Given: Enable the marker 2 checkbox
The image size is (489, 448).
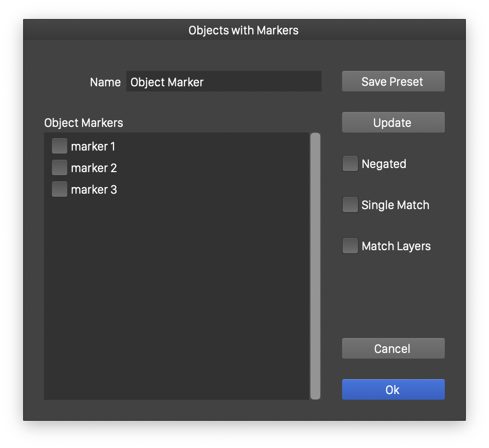Looking at the screenshot, I should point(60,168).
